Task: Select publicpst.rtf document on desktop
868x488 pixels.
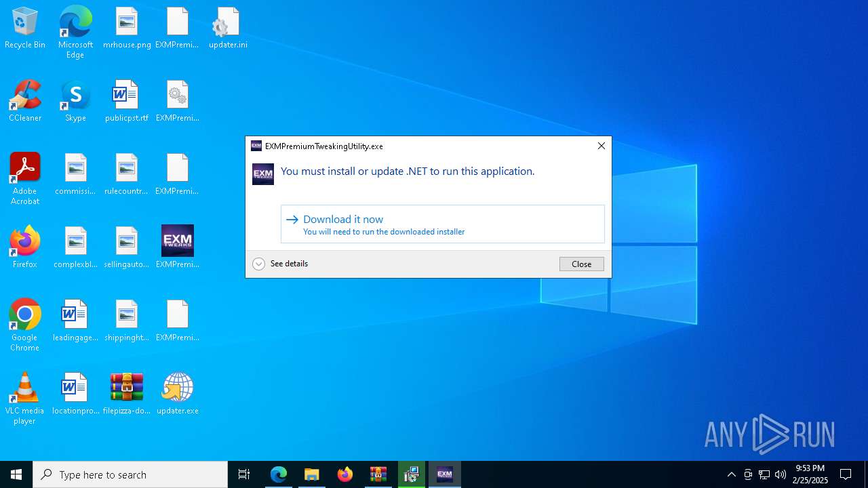Action: point(127,102)
